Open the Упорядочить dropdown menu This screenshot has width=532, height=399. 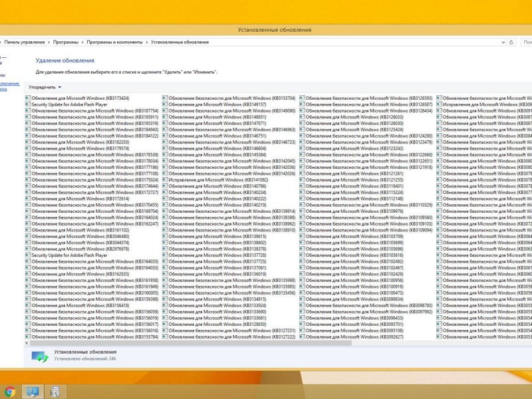point(45,87)
